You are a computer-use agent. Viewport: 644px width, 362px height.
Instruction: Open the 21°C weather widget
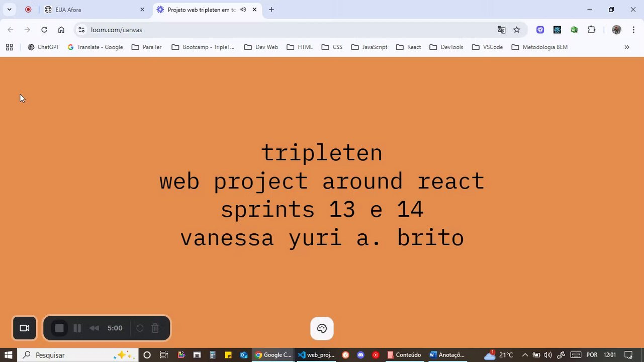tap(499, 355)
